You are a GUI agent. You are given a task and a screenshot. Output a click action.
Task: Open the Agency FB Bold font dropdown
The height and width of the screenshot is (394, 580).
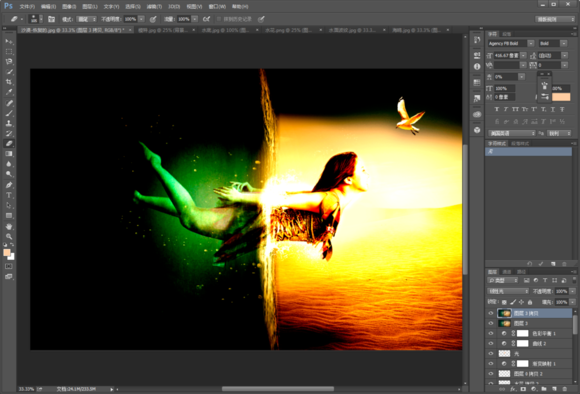coord(510,44)
